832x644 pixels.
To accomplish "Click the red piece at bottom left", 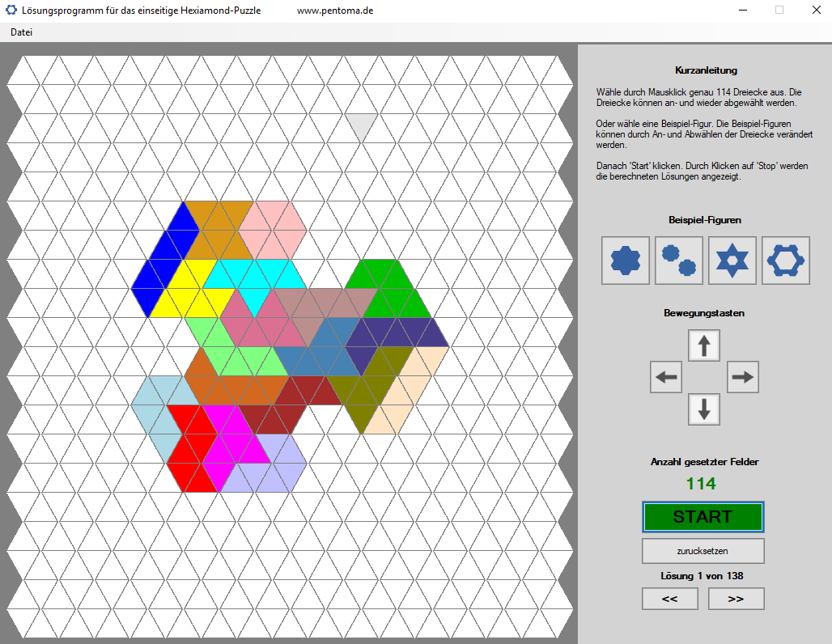I will [x=191, y=448].
